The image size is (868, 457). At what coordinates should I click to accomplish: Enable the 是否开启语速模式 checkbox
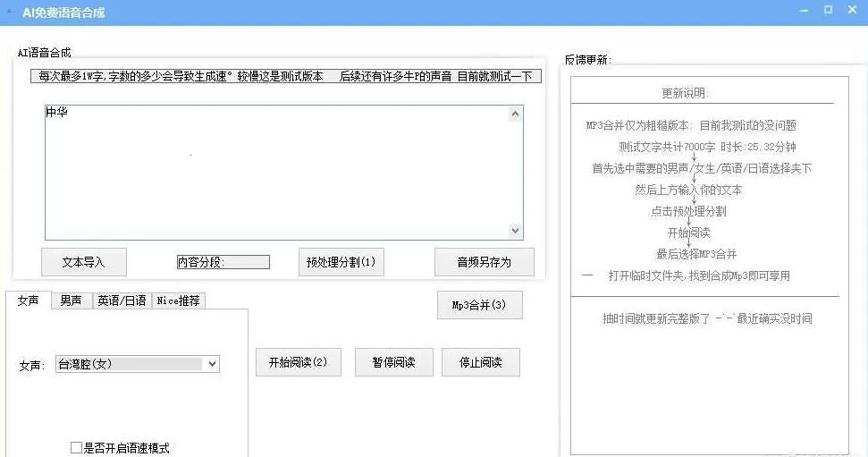pos(76,448)
